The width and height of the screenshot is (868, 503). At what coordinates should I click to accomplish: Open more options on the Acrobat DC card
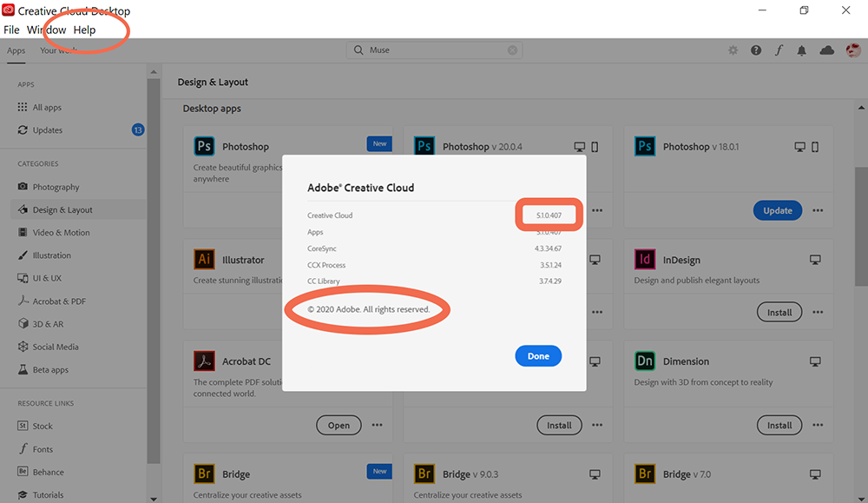click(377, 425)
